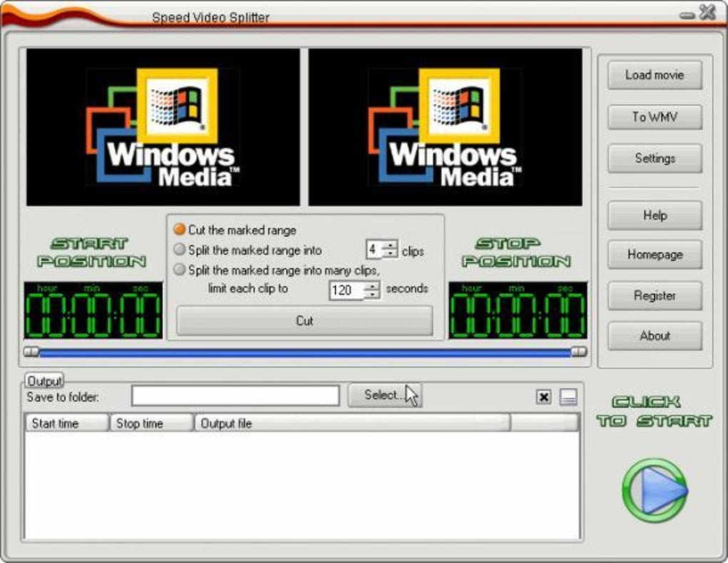Increase clip limit seconds spinner
Screen dimensions: 728x563
click(371, 286)
